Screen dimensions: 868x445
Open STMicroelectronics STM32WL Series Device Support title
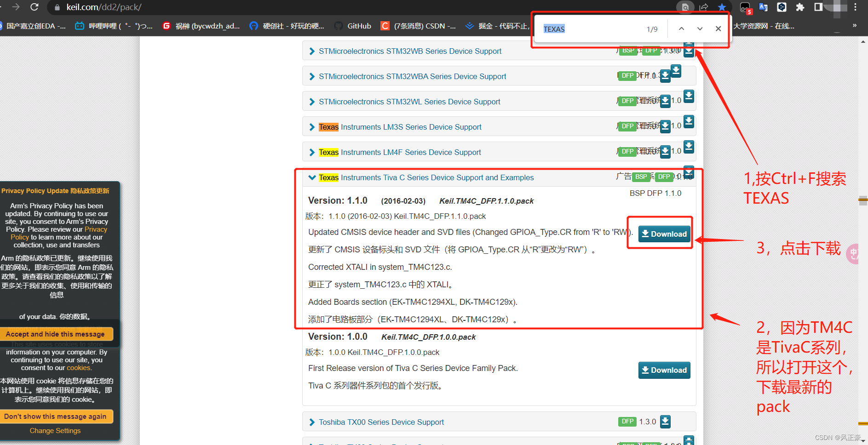[409, 102]
